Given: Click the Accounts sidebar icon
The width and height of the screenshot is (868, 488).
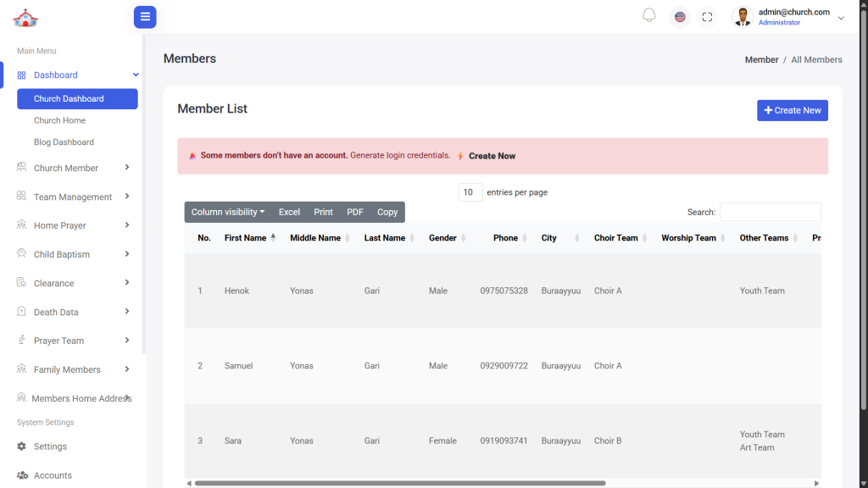Looking at the screenshot, I should [22, 475].
